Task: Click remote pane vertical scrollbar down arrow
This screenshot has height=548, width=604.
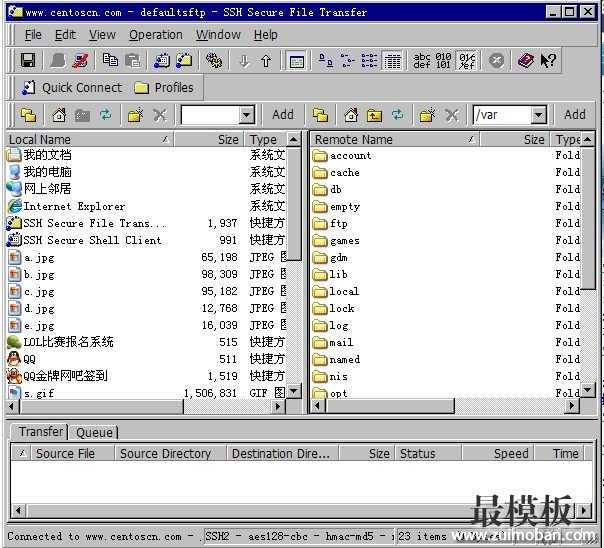Action: (588, 390)
